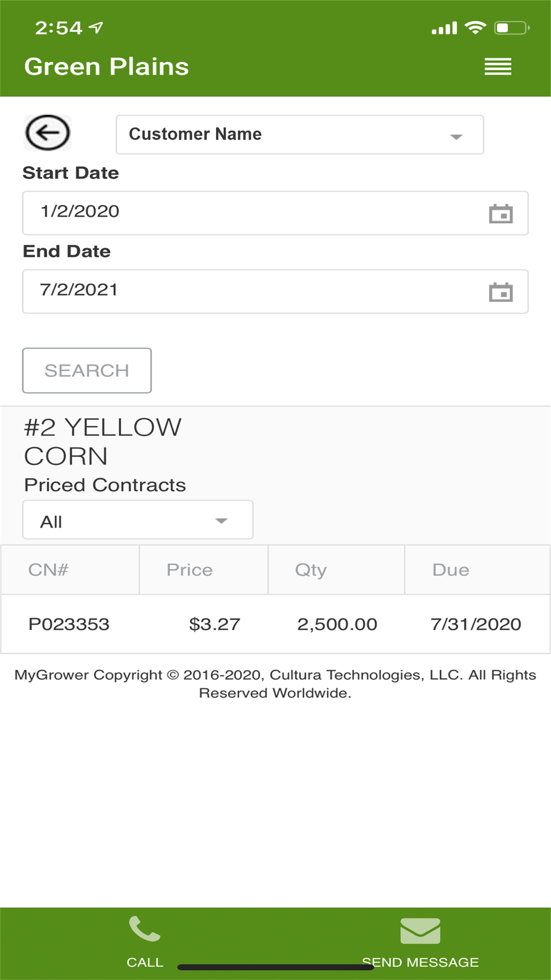Open the All contracts filter dropdown

point(138,520)
